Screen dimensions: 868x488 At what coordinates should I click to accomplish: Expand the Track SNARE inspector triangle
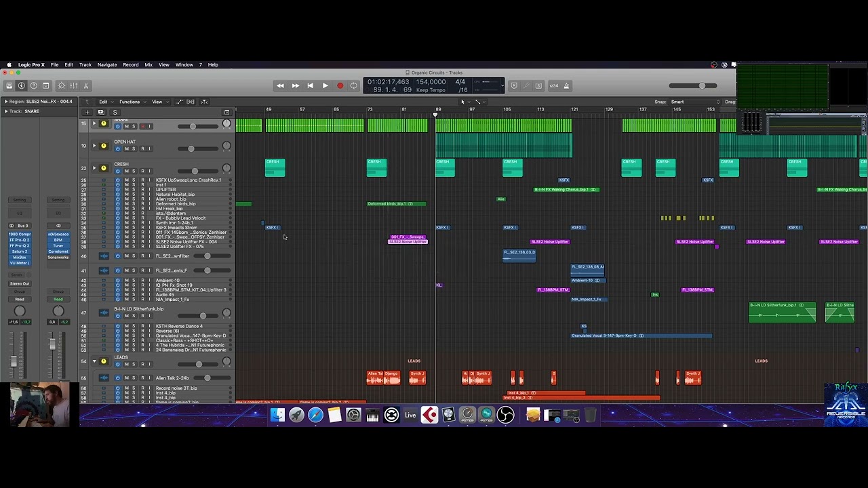[x=5, y=111]
